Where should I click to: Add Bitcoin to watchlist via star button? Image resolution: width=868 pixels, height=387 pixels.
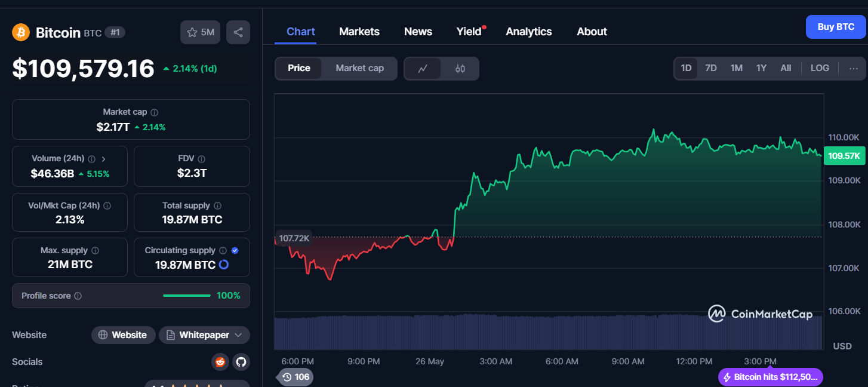[x=200, y=32]
